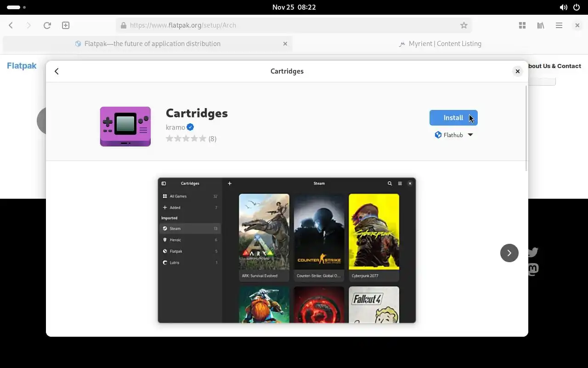588x368 pixels.
Task: Open the Cartridges app screenshot preview
Action: [287, 250]
